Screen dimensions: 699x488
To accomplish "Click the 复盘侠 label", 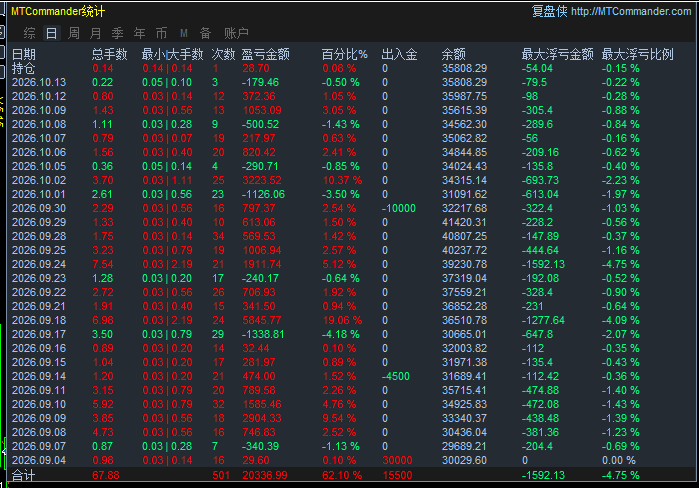I will [549, 11].
